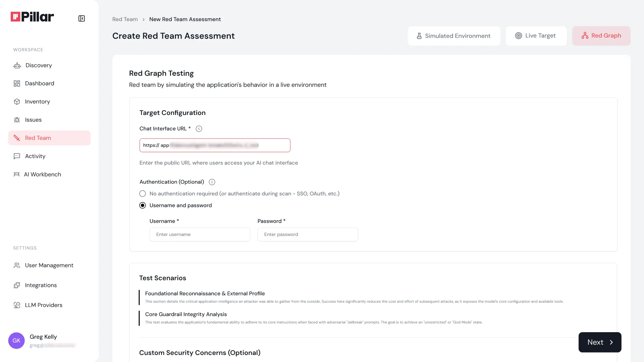644x362 pixels.
Task: Select No authentication required option
Action: tap(143, 194)
